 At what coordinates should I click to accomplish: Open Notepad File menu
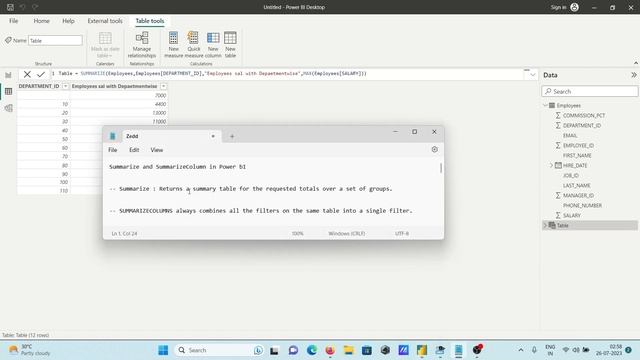pyautogui.click(x=113, y=150)
